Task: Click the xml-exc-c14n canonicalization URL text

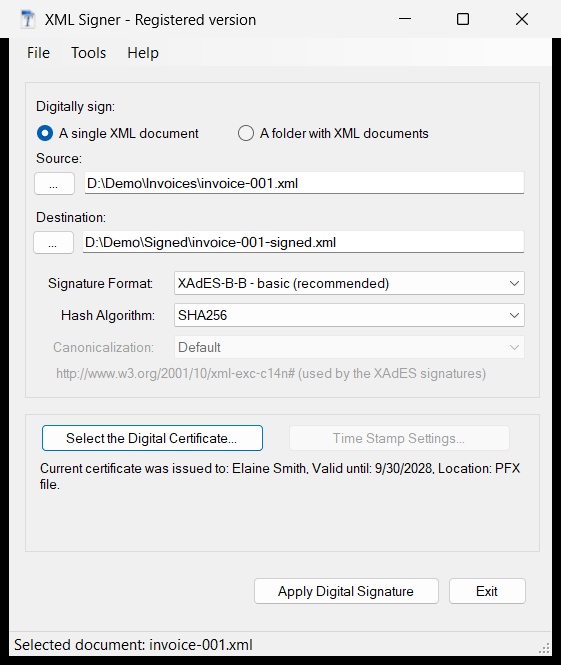Action: pos(271,374)
